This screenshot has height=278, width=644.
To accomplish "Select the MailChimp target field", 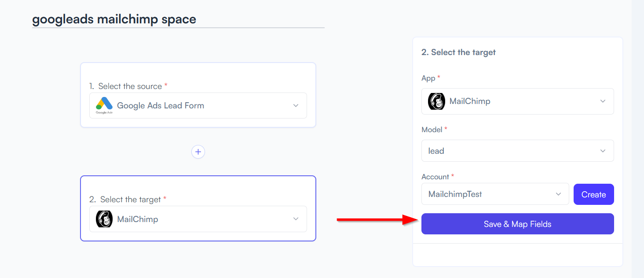I will [198, 219].
